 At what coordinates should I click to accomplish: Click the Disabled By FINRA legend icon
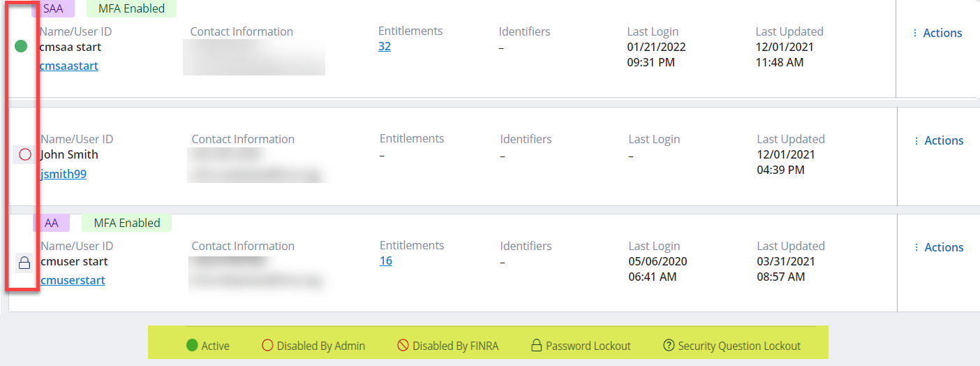pyautogui.click(x=403, y=345)
